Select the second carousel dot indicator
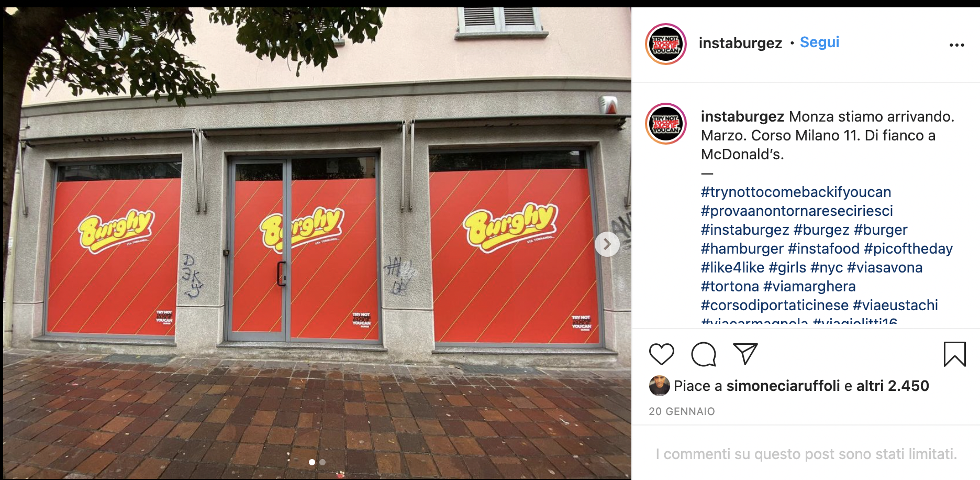 click(322, 462)
